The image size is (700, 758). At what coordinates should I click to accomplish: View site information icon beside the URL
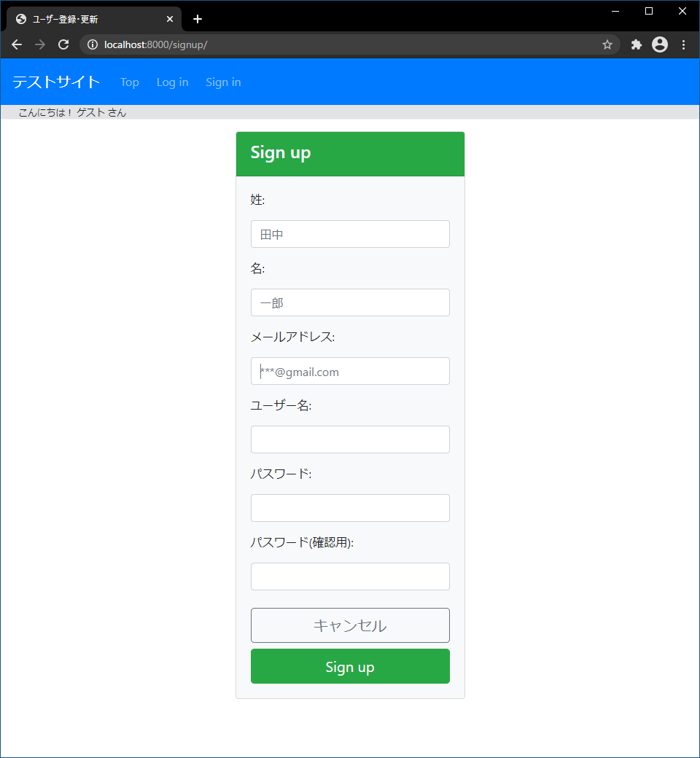pos(93,44)
